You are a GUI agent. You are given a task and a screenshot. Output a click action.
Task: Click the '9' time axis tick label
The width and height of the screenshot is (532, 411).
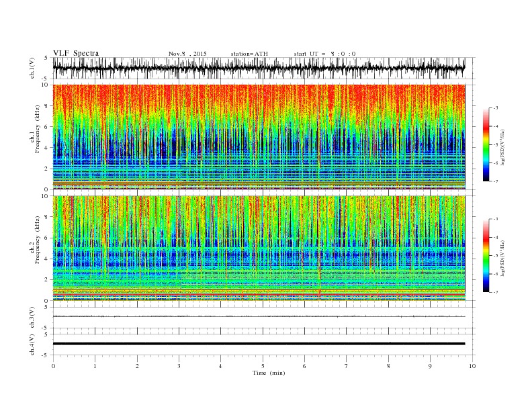point(430,366)
